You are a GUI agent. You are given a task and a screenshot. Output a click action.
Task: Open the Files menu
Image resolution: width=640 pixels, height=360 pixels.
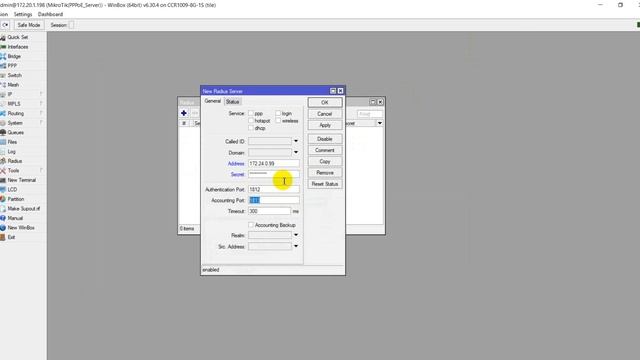(12, 142)
